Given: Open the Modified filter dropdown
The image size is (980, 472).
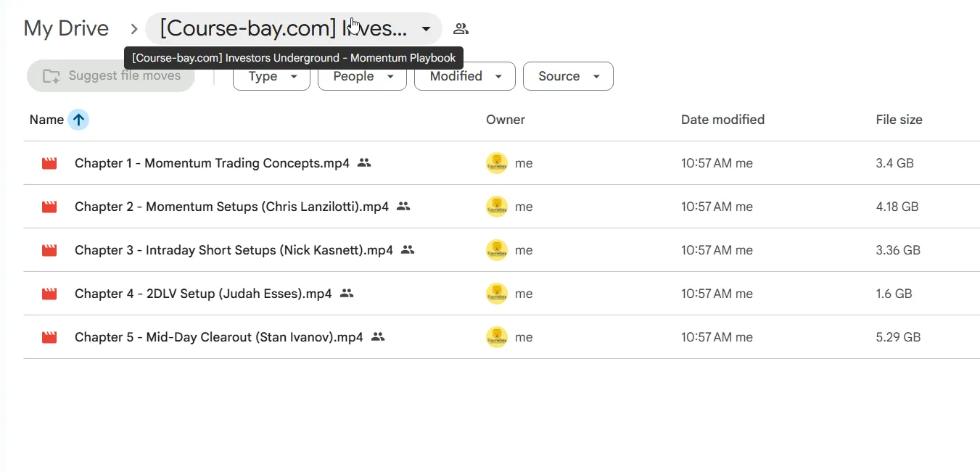Looking at the screenshot, I should (x=465, y=76).
